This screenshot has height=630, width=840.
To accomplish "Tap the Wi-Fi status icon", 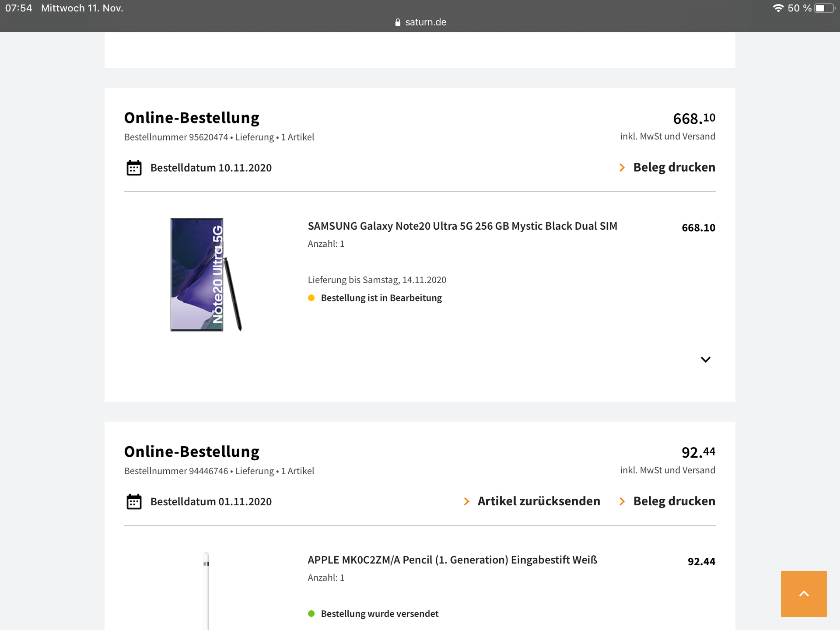I will pos(778,8).
